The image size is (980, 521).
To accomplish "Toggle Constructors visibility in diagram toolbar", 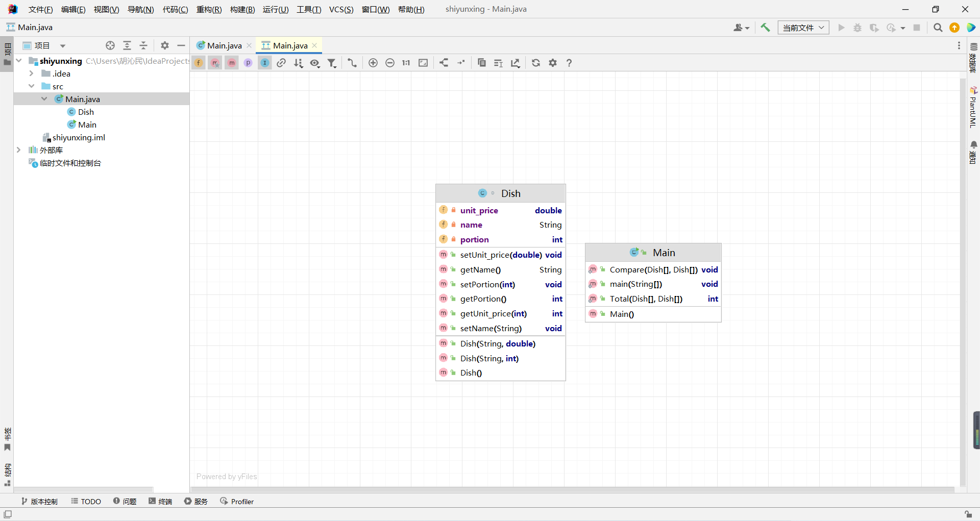I will click(x=215, y=63).
